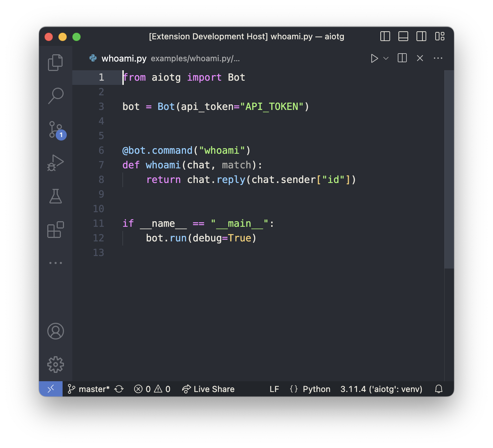Screen dimensions: 493x448
Task: Click the chat.reply call in line 8
Action: click(216, 179)
